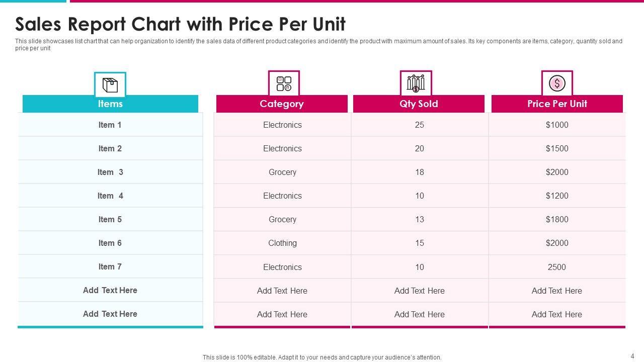Select the Items column header
The width and height of the screenshot is (644, 362).
click(x=110, y=104)
